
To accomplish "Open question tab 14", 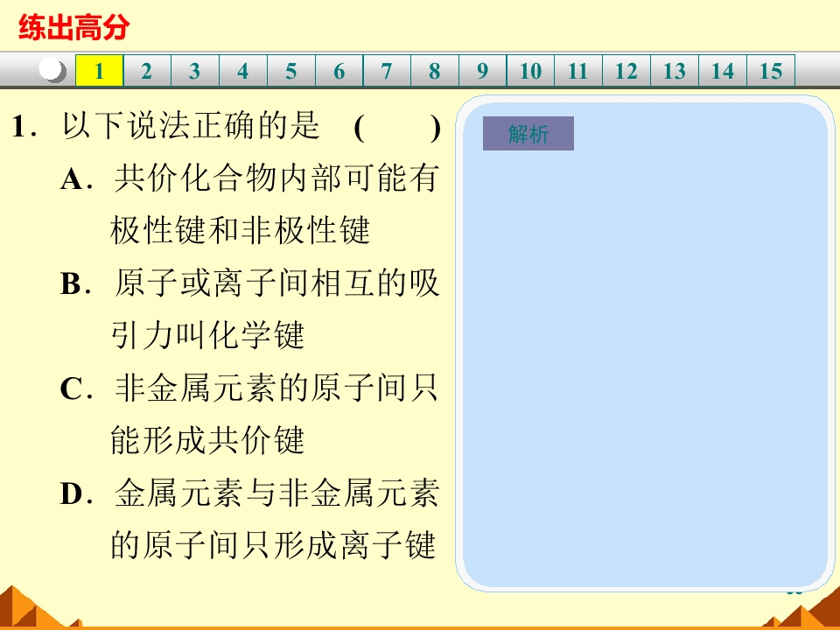I will [722, 70].
